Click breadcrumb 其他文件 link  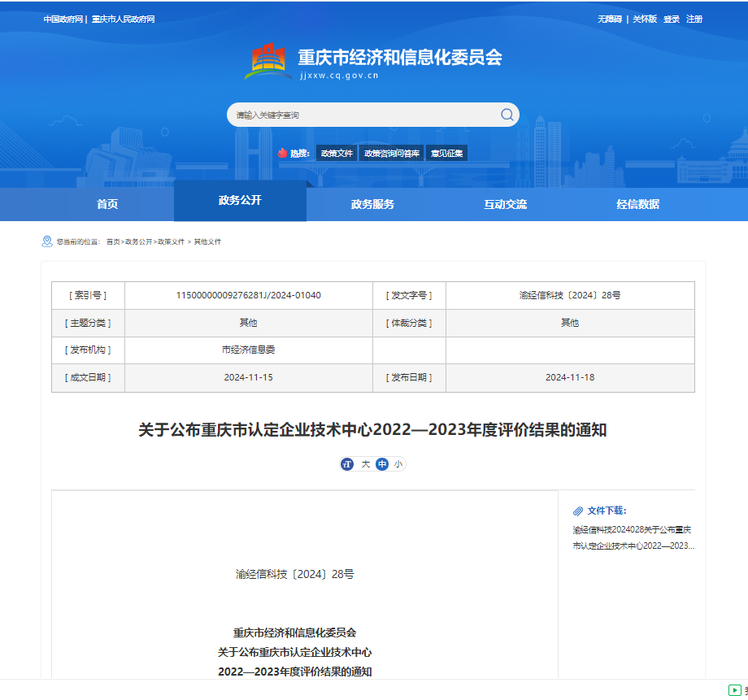click(x=207, y=242)
